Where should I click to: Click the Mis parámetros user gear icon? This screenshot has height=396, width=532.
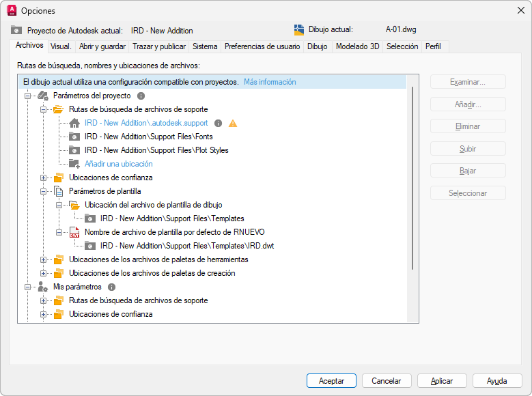(43, 287)
